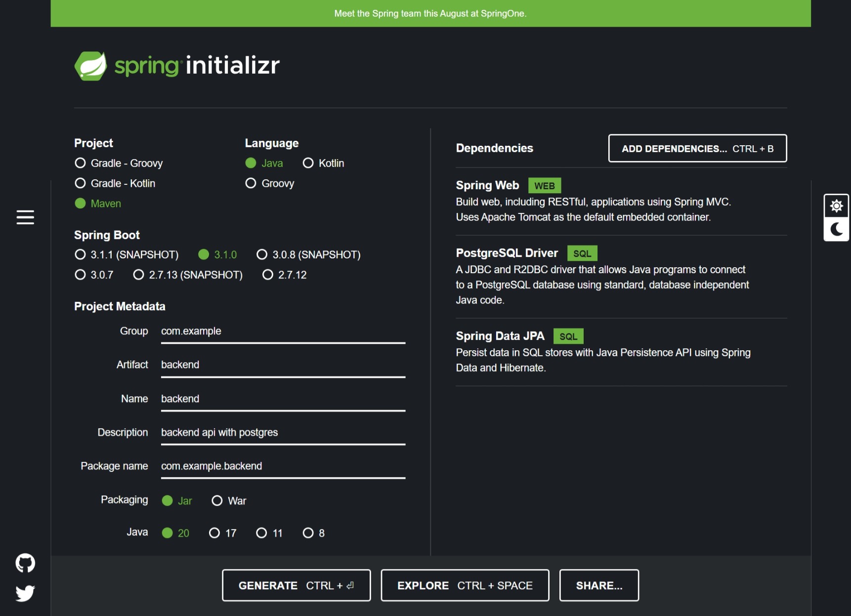
Task: Switch to dark theme moon icon
Action: (836, 229)
